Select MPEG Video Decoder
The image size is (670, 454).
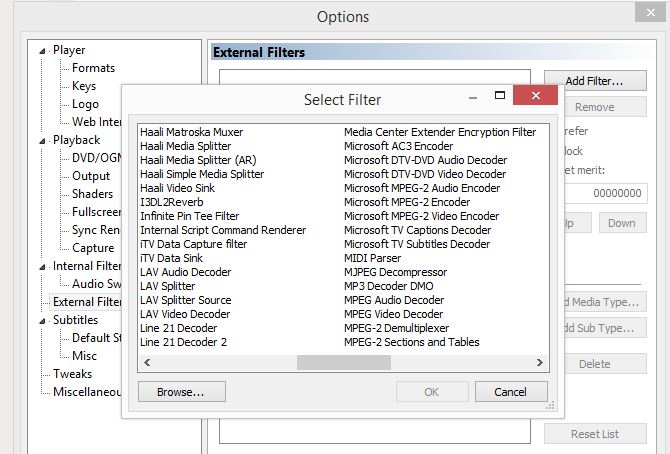[x=394, y=314]
